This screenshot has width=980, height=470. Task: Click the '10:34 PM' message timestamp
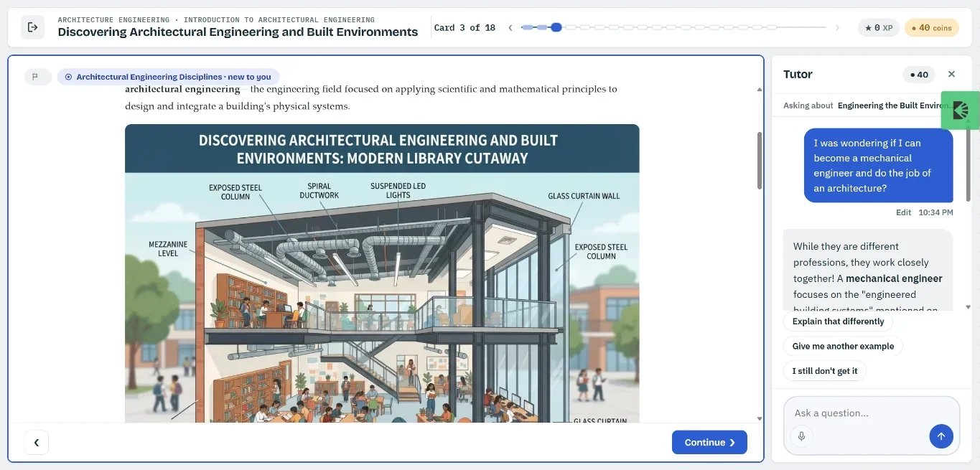pos(935,212)
